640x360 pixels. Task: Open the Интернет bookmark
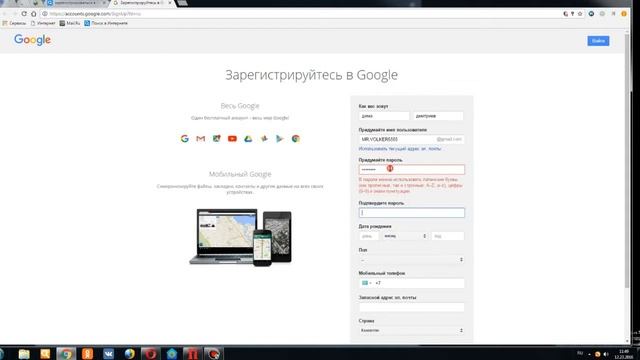(43, 23)
